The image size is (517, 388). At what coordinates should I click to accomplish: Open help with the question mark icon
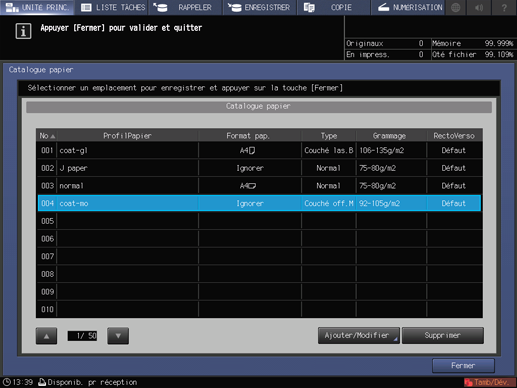tap(504, 7)
